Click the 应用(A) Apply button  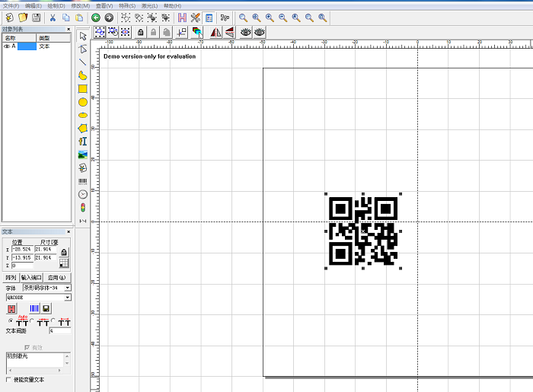tap(57, 278)
